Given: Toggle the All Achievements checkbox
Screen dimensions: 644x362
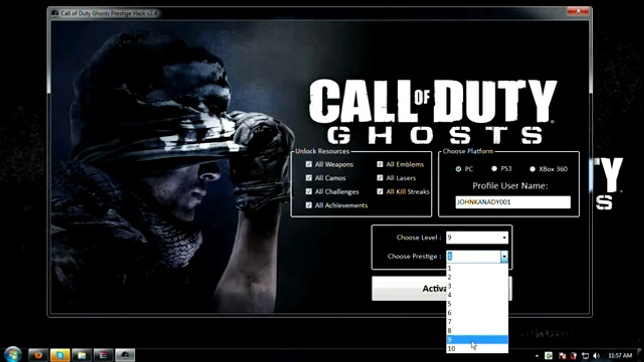Looking at the screenshot, I should point(309,205).
